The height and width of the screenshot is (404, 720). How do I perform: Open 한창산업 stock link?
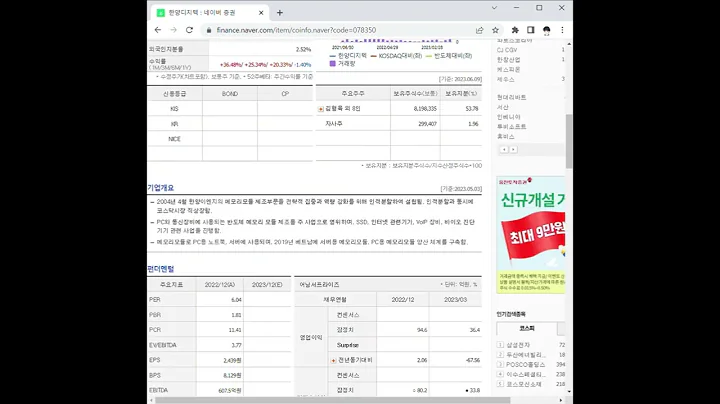[x=508, y=60]
